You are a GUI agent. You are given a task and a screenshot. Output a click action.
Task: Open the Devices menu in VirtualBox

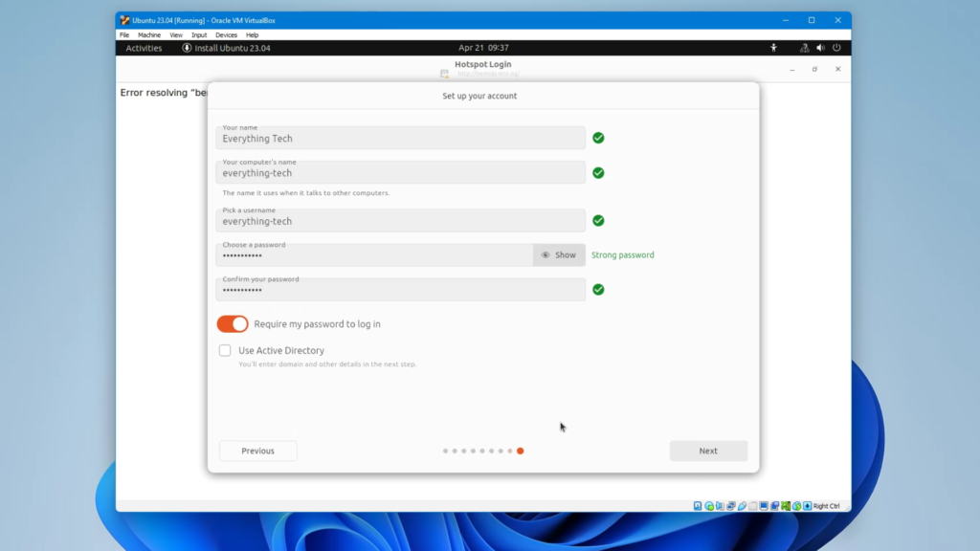226,35
